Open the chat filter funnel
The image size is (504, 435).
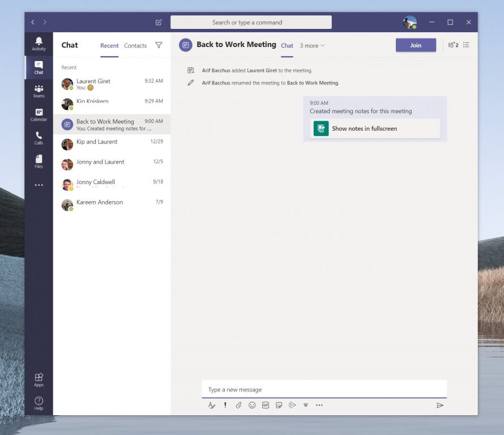159,45
